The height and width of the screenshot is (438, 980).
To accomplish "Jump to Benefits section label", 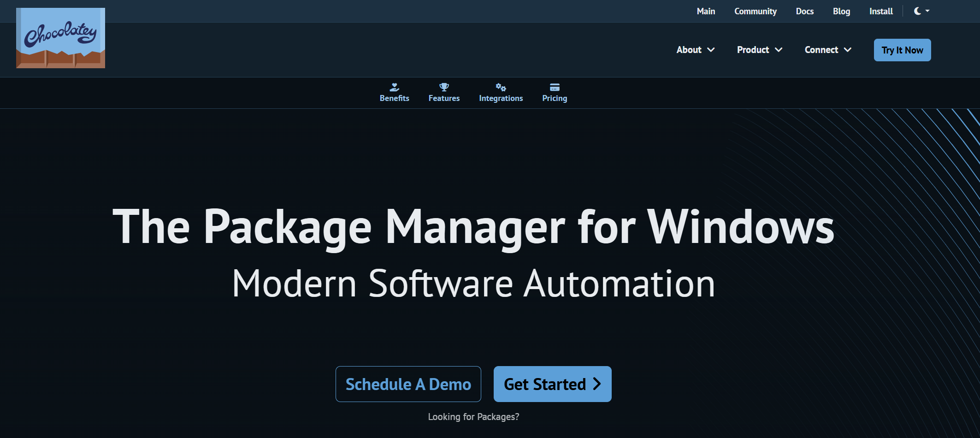I will [x=395, y=98].
